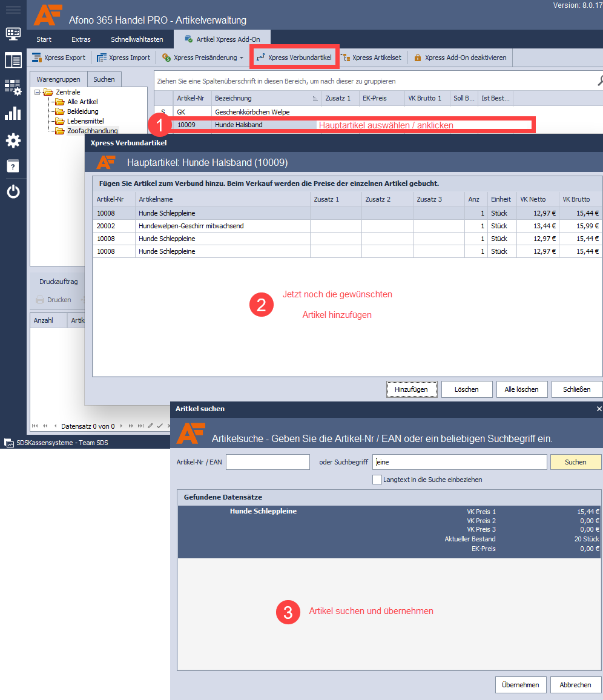Sort by the Bezeichnung column header

(266, 98)
